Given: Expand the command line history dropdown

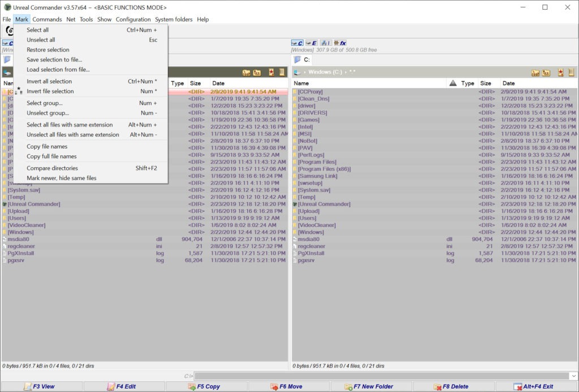Looking at the screenshot, I should (573, 376).
